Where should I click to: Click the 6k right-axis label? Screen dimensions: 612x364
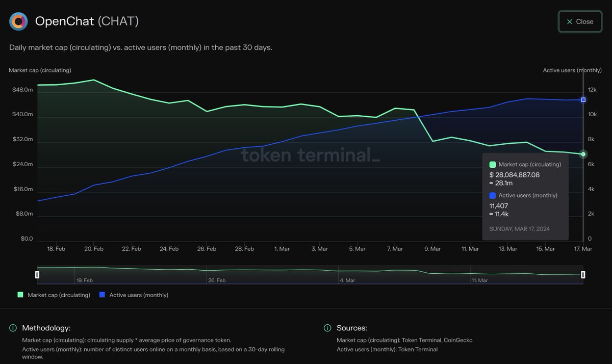(x=591, y=164)
